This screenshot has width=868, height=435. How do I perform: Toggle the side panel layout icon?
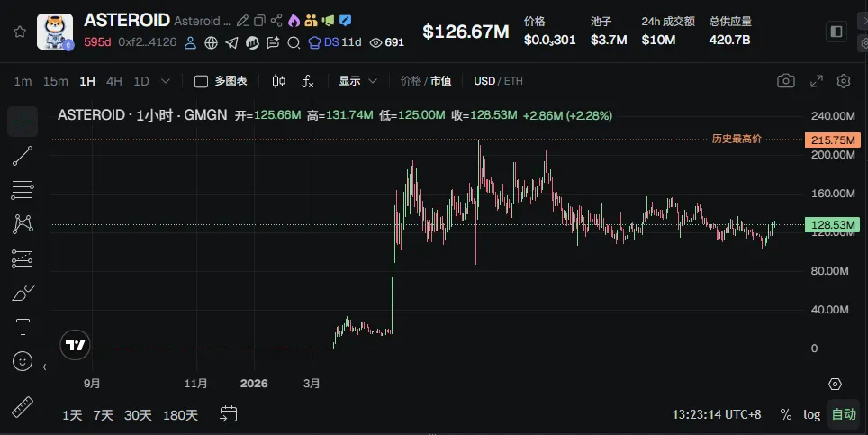836,32
